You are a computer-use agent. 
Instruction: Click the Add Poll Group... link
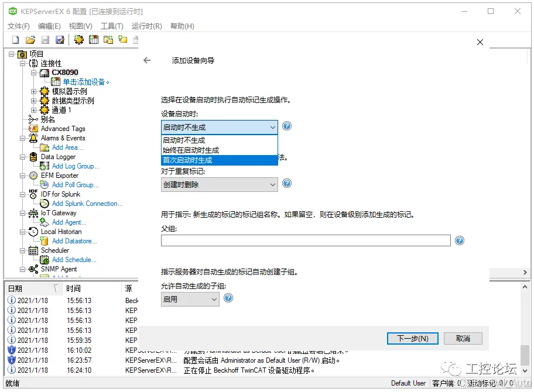pyautogui.click(x=76, y=185)
